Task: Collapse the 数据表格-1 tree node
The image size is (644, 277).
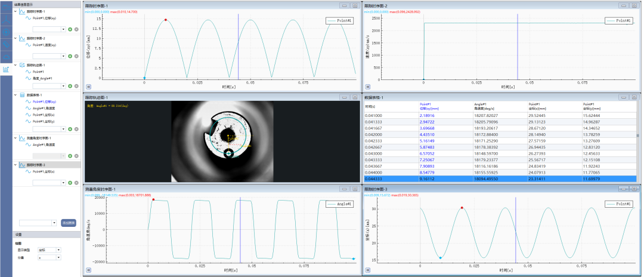Action: (x=16, y=95)
